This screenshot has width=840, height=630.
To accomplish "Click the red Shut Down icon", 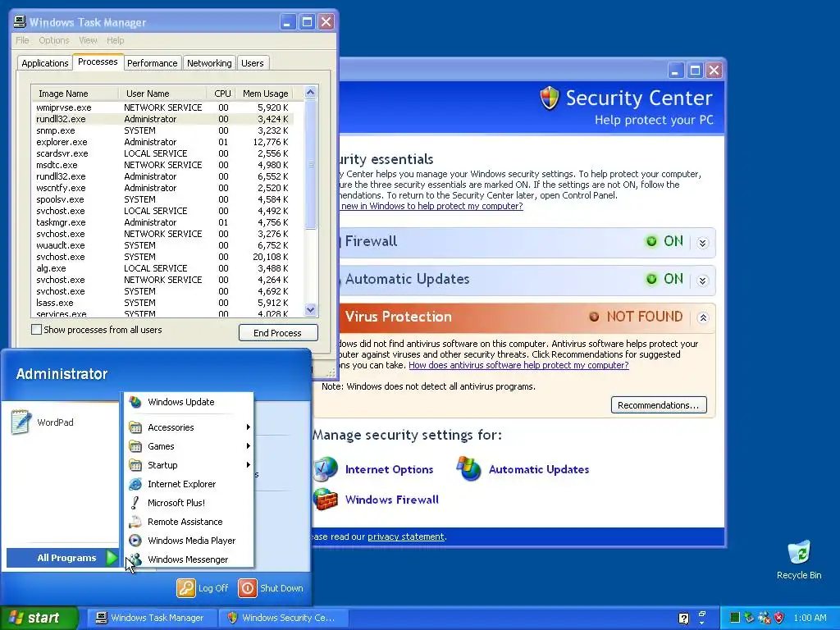I will [248, 587].
